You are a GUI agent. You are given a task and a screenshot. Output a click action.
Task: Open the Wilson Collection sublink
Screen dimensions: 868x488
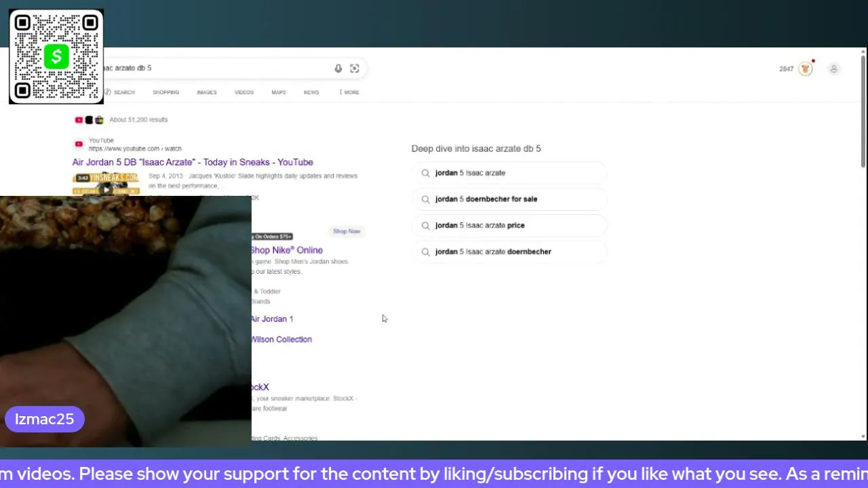coord(281,340)
